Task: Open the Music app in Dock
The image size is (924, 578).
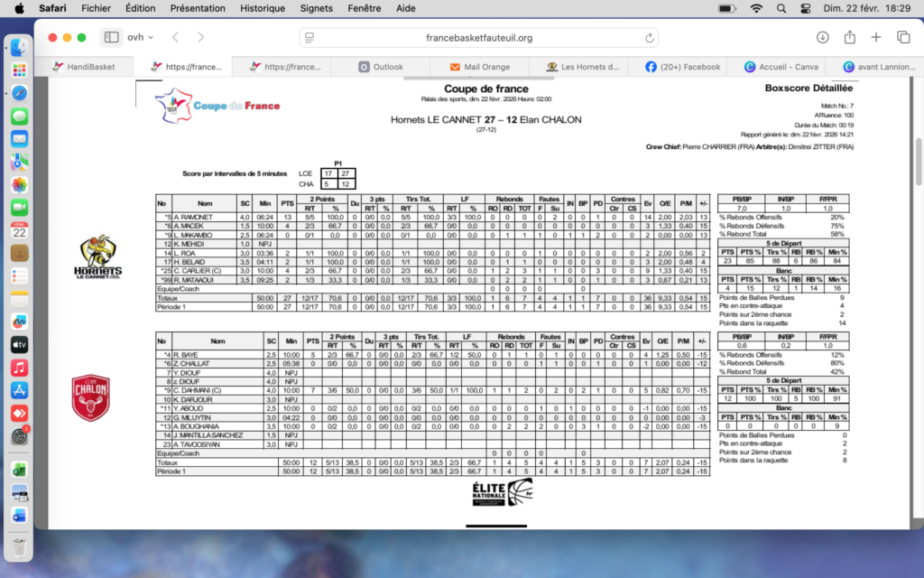Action: (19, 368)
